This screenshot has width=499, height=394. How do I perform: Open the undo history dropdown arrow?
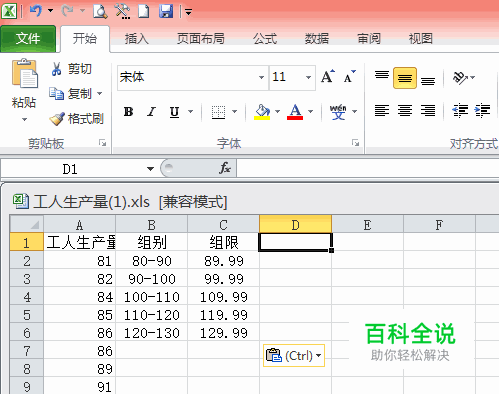click(50, 11)
